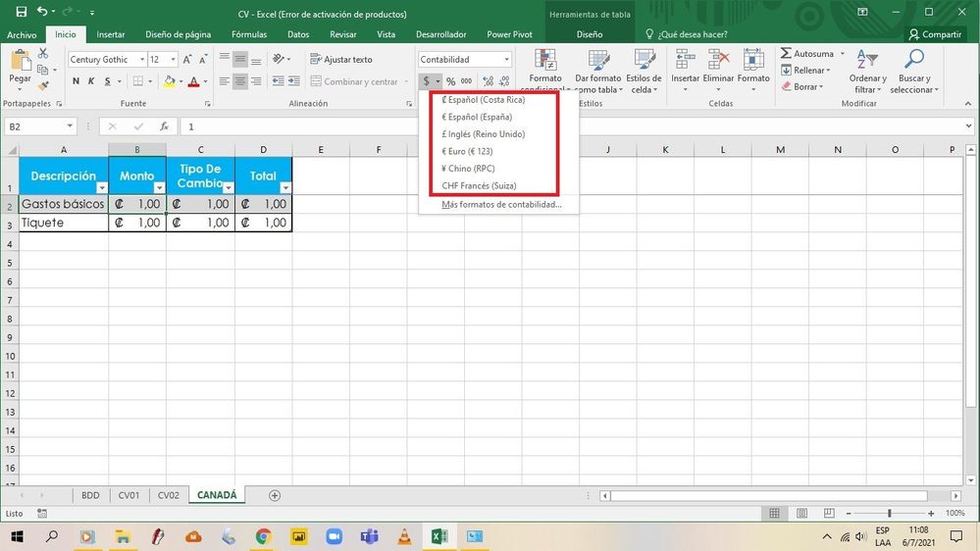Click the text orientation icon
This screenshot has width=980, height=551.
pyautogui.click(x=279, y=60)
